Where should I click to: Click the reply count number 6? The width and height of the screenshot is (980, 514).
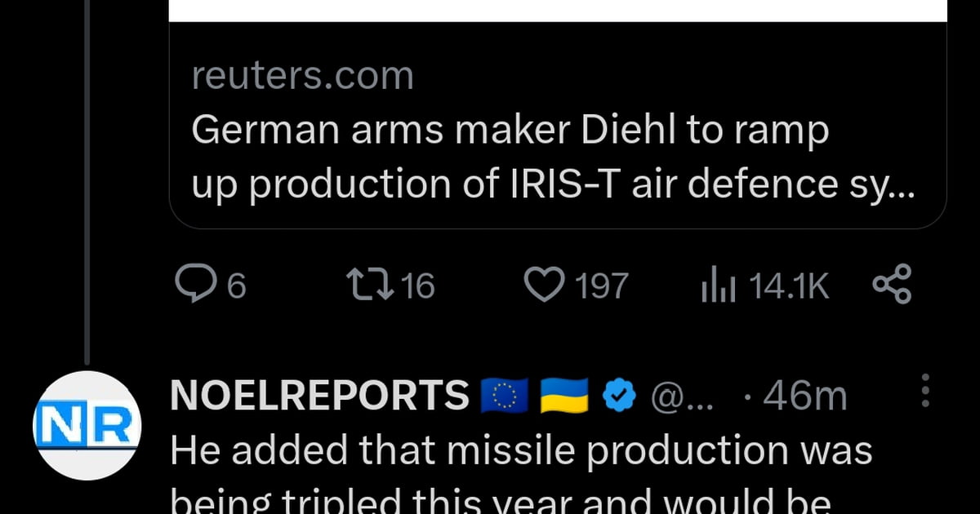point(236,286)
